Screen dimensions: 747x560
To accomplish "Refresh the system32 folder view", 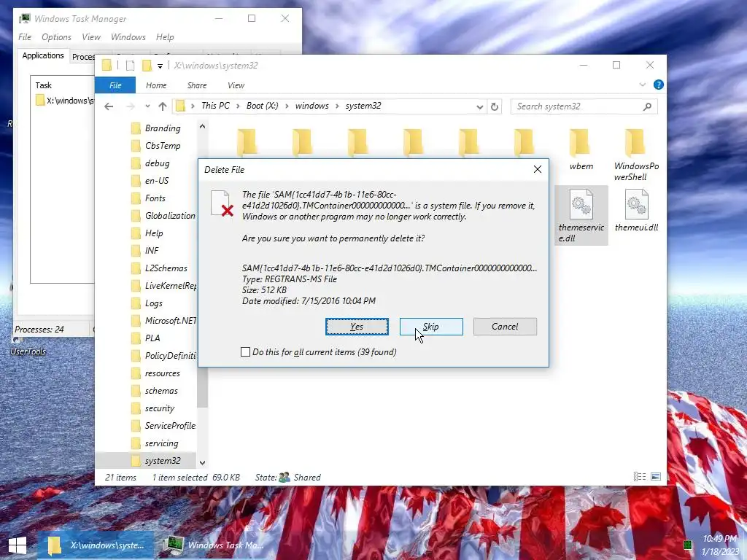I will pyautogui.click(x=495, y=106).
